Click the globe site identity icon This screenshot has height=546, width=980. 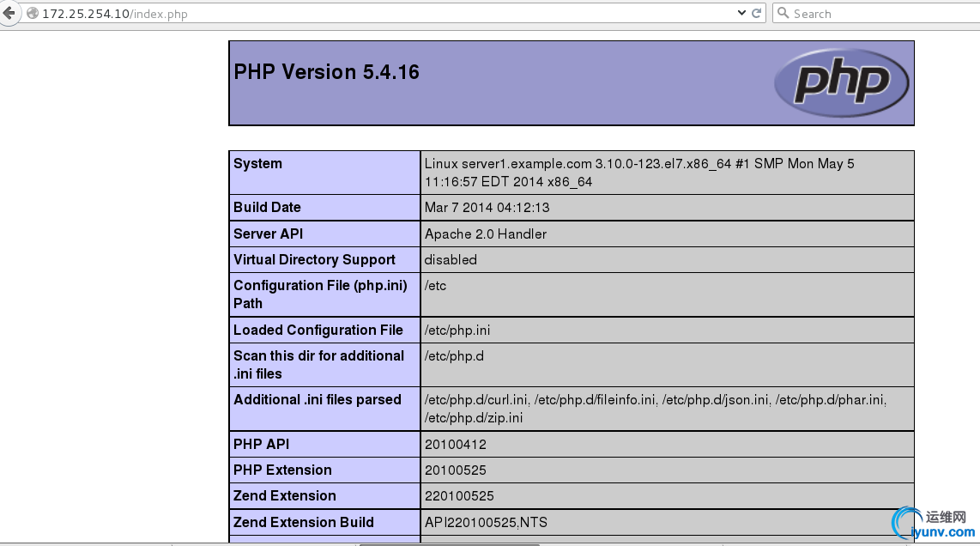click(x=33, y=13)
